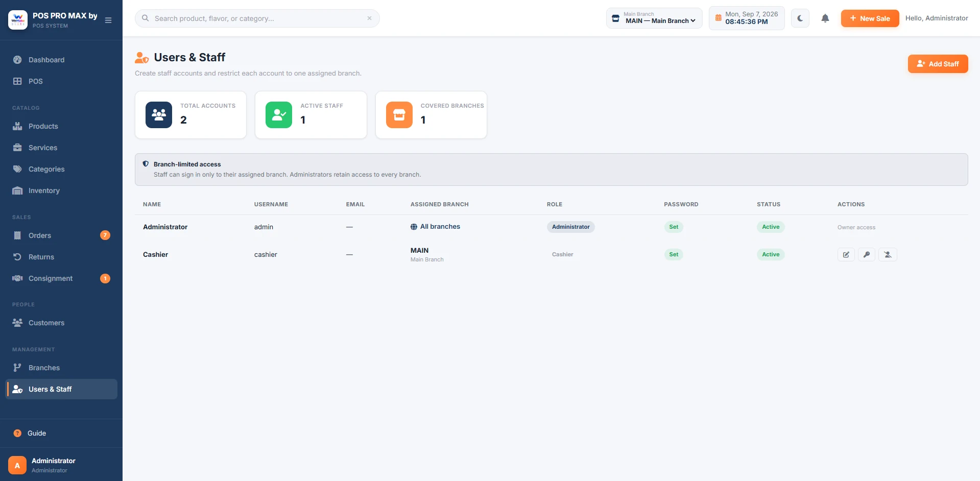Click the Add Staff button

[x=938, y=64]
